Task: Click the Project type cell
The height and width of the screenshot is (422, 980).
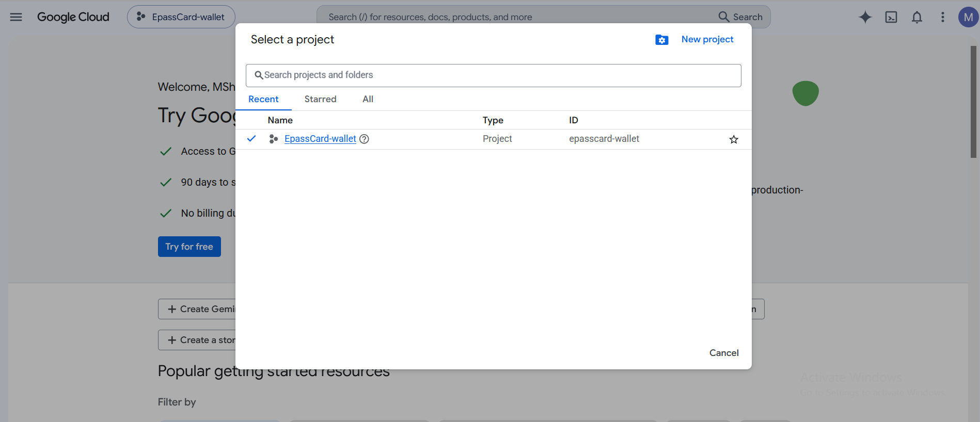Action: tap(497, 139)
